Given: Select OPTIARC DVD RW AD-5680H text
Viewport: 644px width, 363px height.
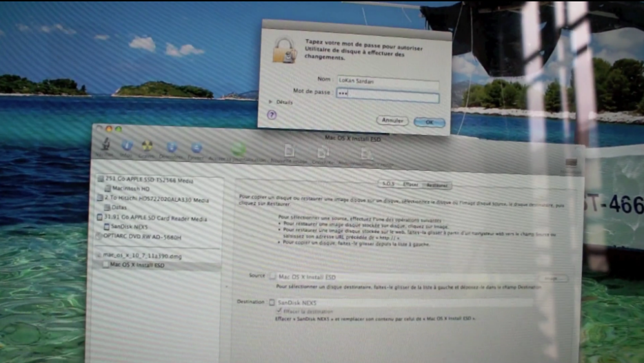Looking at the screenshot, I should [142, 237].
